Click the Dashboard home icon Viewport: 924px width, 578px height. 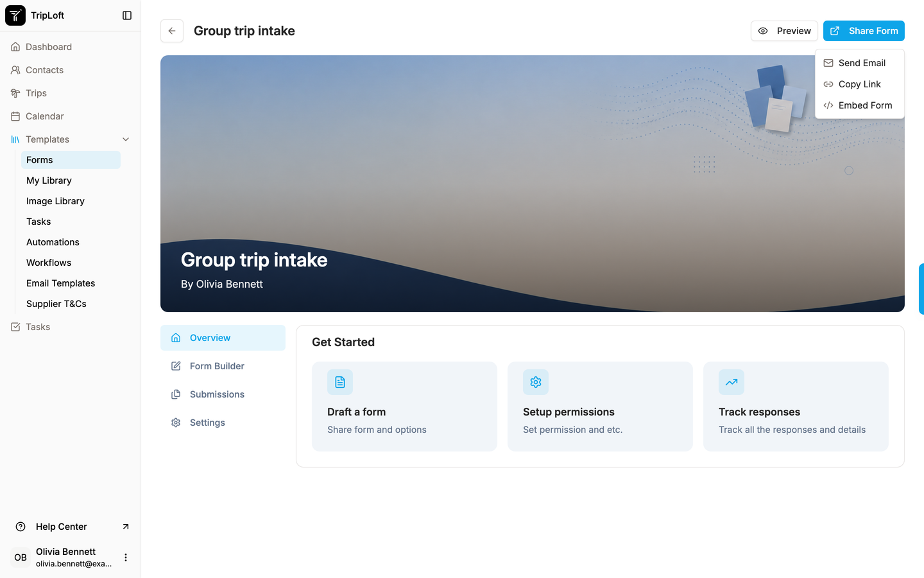15,47
